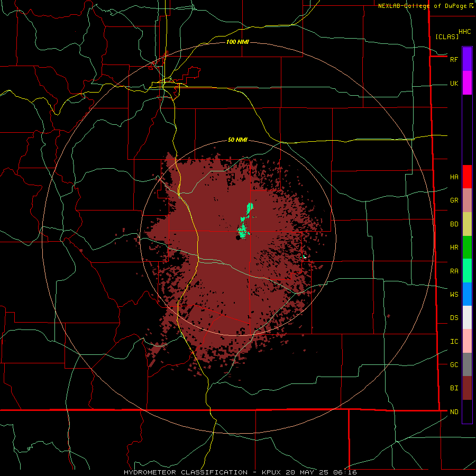
Task: Click the GR legend label
Action: (454, 200)
